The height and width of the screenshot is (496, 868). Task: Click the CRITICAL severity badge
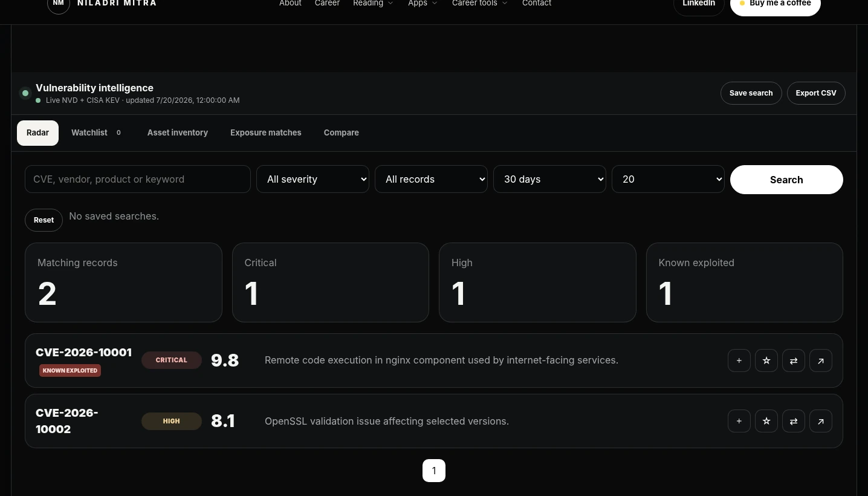click(172, 360)
